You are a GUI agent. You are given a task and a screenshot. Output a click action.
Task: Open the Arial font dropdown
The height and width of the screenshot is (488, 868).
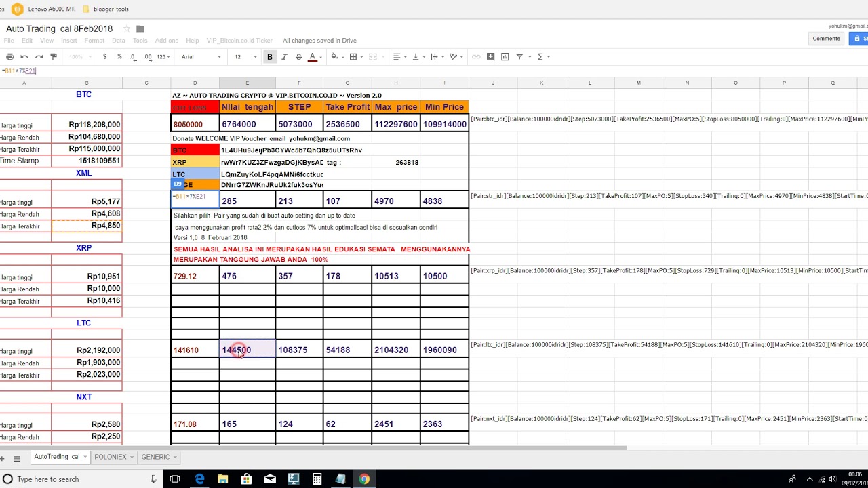click(x=203, y=57)
